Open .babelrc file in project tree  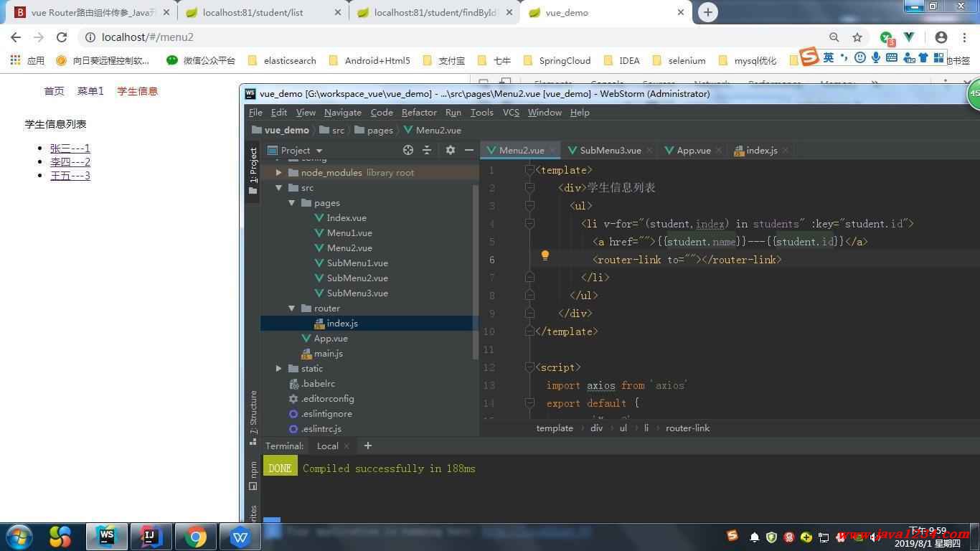(311, 383)
